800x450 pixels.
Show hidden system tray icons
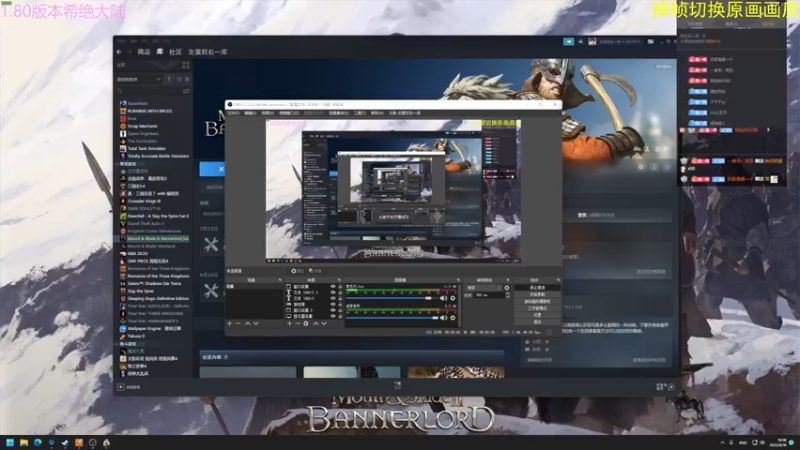pos(722,442)
